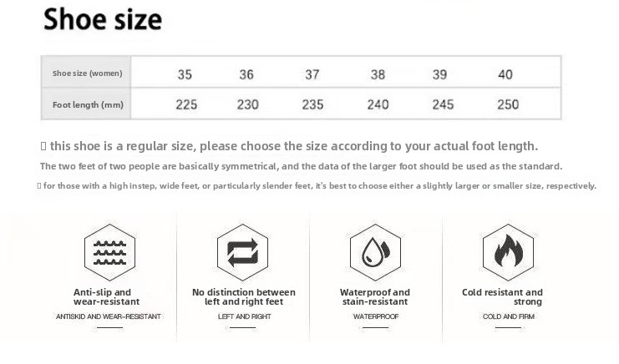
Task: Click the 250 foot length value
Action: pos(508,104)
